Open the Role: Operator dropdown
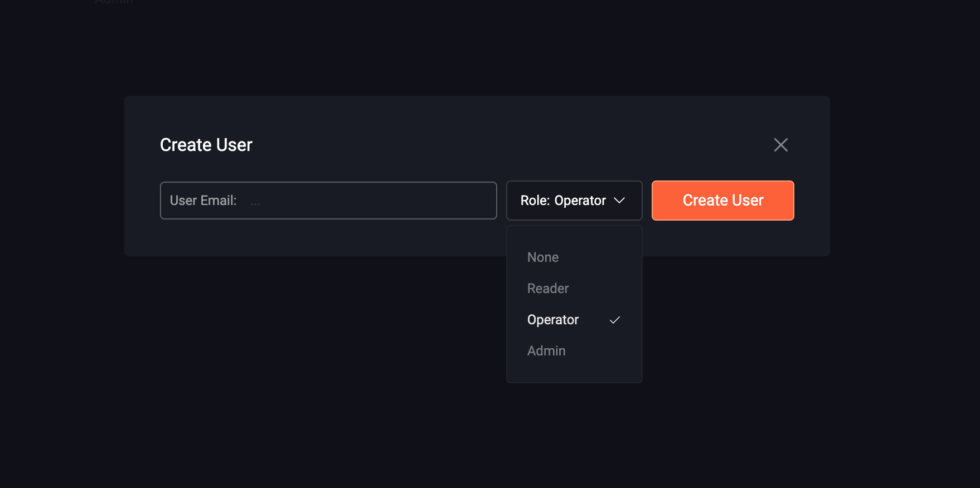This screenshot has height=488, width=980. [574, 201]
